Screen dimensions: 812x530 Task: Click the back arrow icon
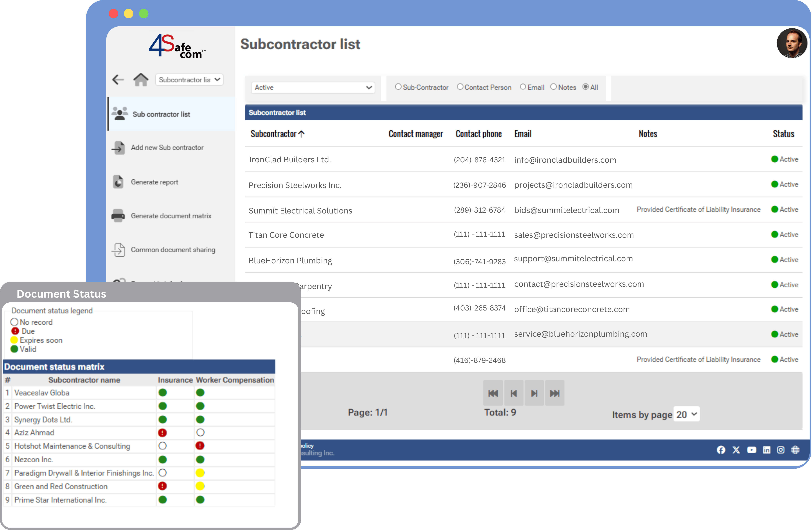point(118,80)
